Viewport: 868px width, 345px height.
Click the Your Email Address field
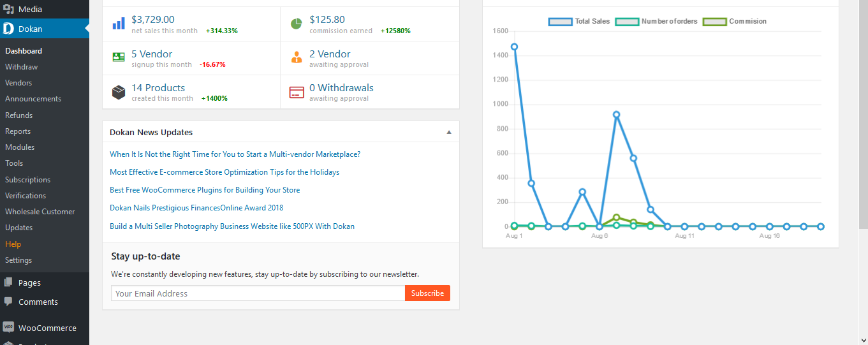[258, 293]
